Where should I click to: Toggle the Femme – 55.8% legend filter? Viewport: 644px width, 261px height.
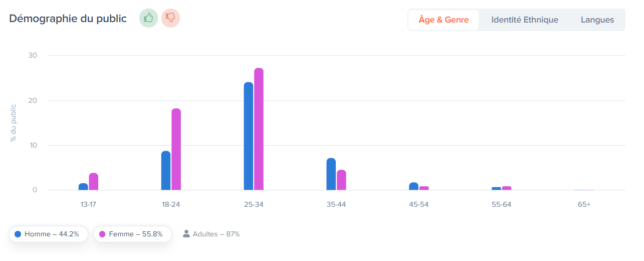133,234
